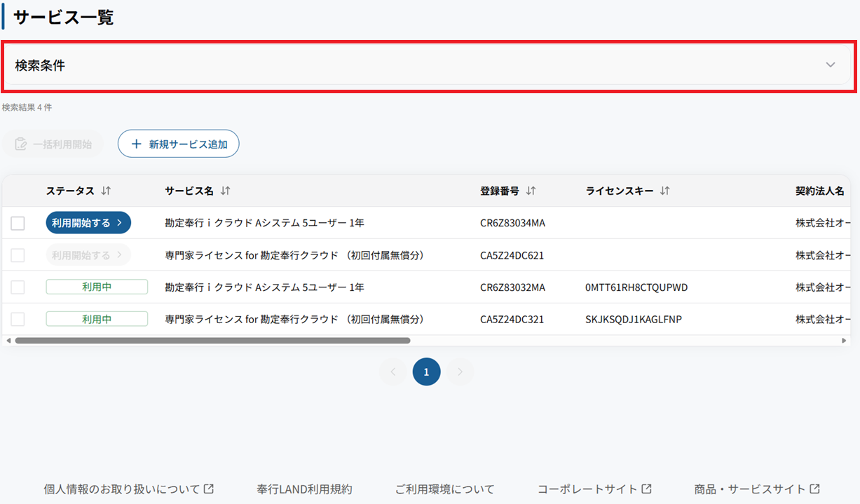Click the plus icon in 新規サービス追加
Image resolution: width=860 pixels, height=504 pixels.
point(137,144)
